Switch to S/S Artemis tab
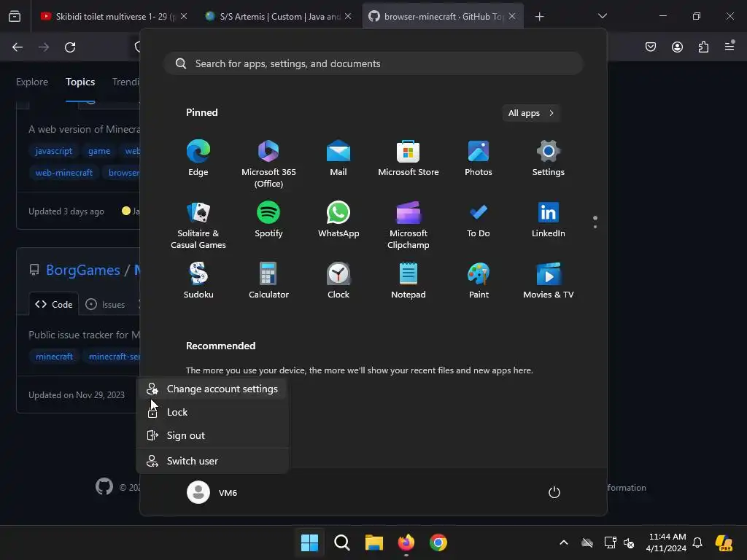 point(278,16)
